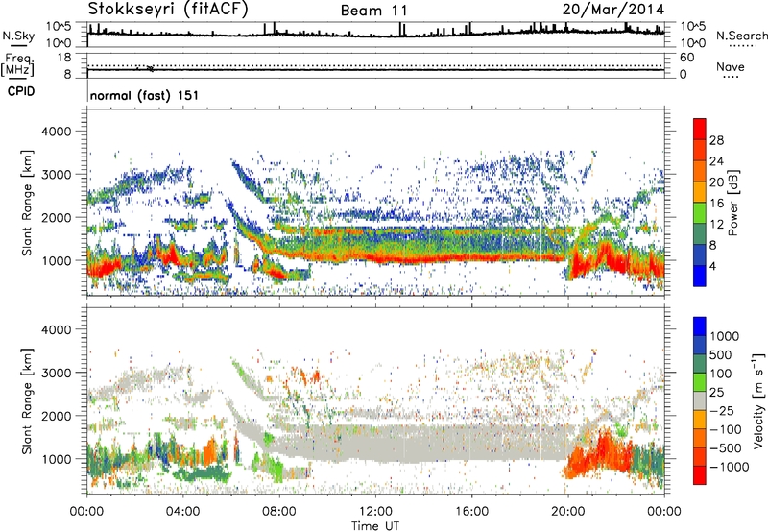
Task: Click the "N.Sky" legend label
Action: 18,36
